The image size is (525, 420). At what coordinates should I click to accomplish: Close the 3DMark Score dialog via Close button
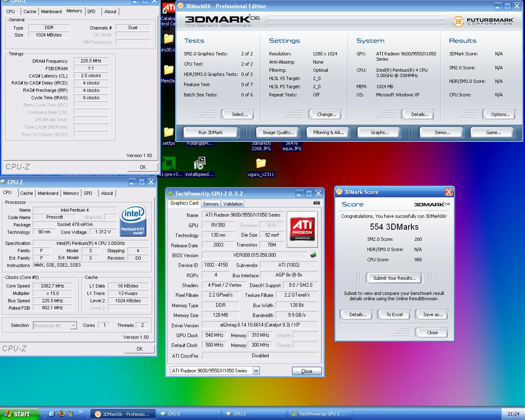432,333
